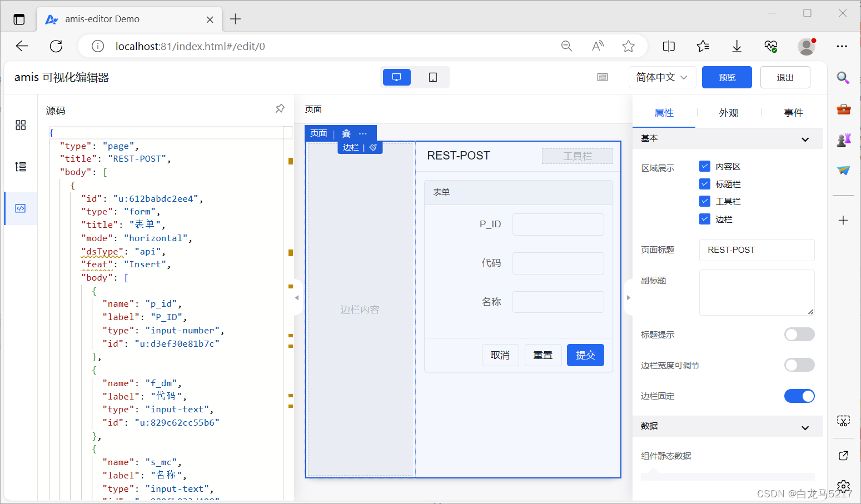Click the 副标题 text area
Image resolution: width=861 pixels, height=504 pixels.
[x=757, y=293]
